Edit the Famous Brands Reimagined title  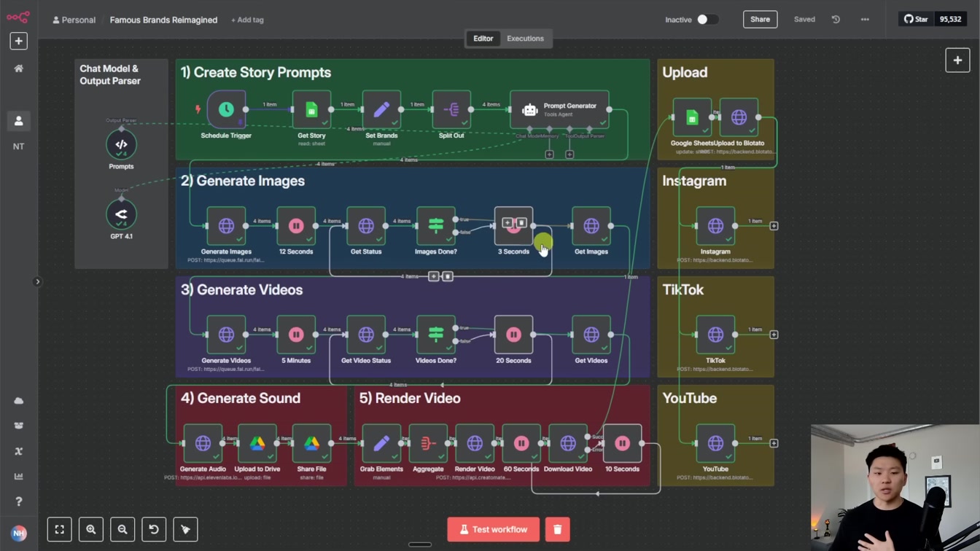tap(163, 20)
